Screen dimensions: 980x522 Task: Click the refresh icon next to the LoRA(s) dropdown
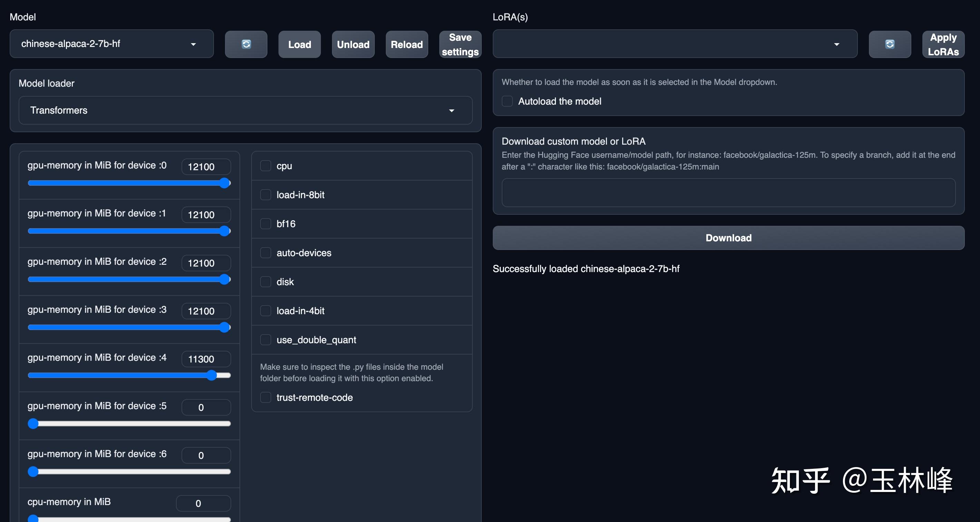(890, 44)
